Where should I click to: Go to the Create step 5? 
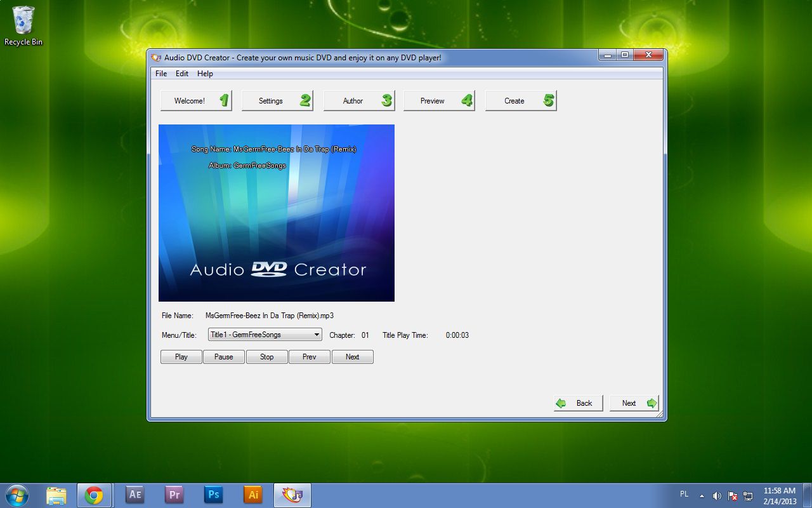pos(521,100)
